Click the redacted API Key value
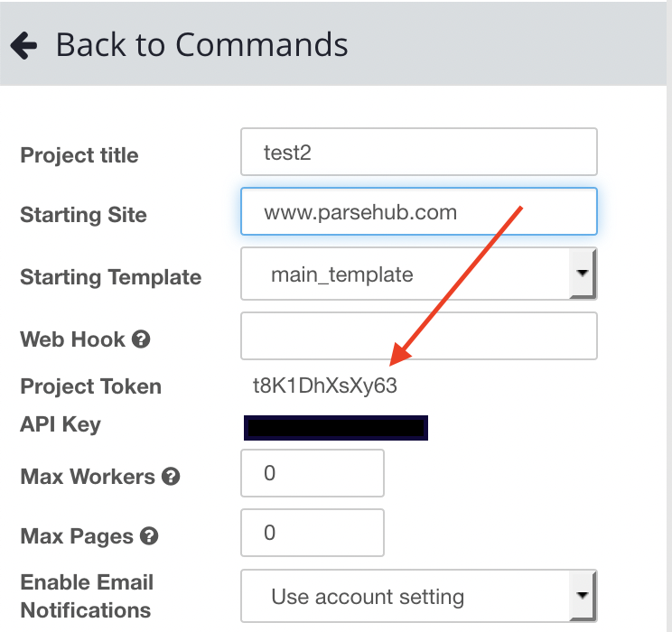672x632 pixels. (336, 428)
